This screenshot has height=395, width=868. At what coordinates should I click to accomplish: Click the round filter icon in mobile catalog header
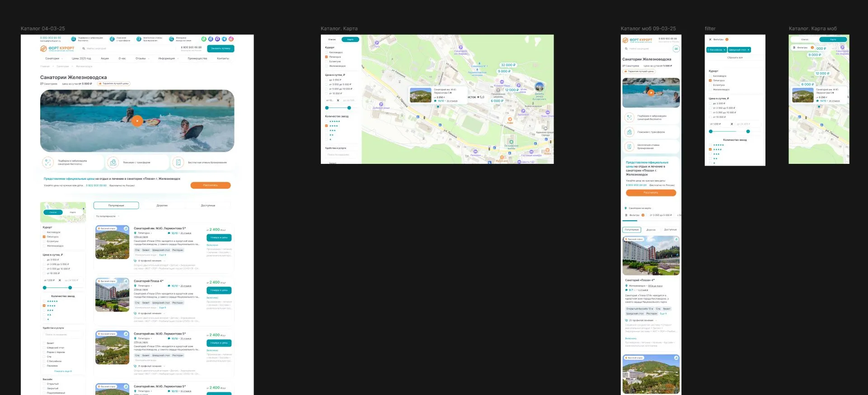676,49
